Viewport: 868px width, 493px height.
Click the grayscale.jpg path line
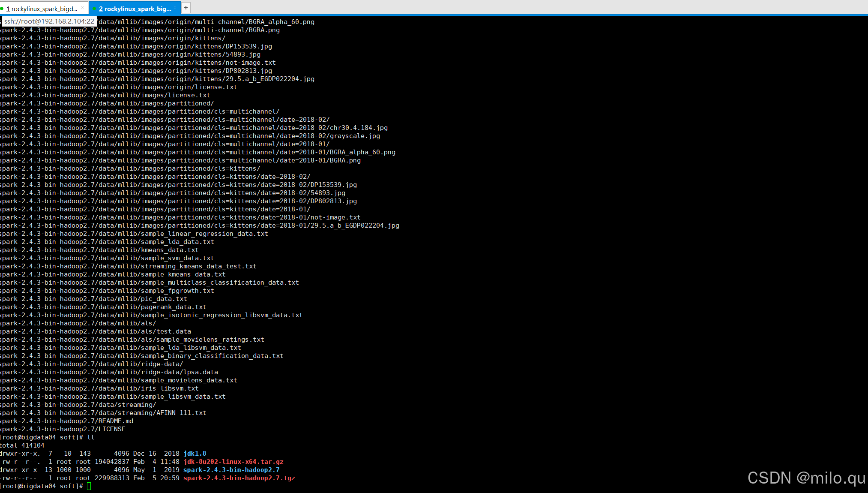tap(190, 136)
